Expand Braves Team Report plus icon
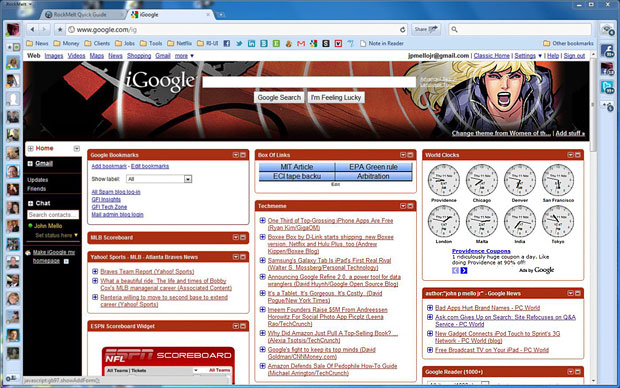Image resolution: width=620 pixels, height=388 pixels. [x=95, y=271]
